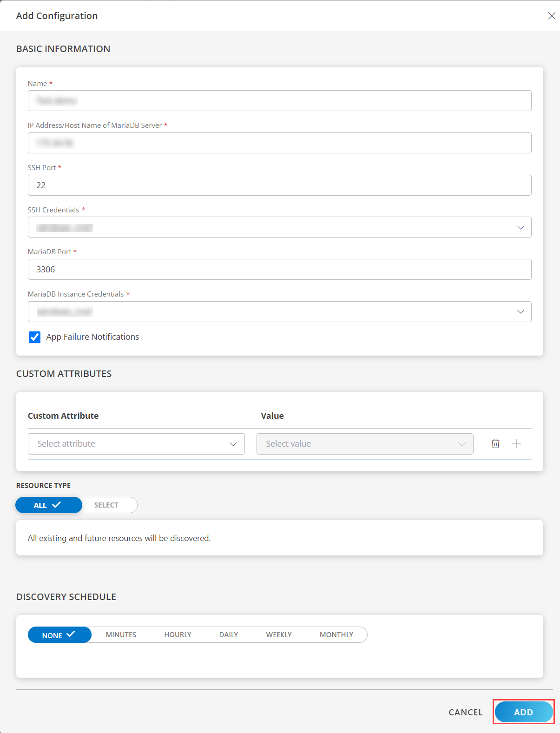Choose the WEEKLY discovery schedule

278,634
